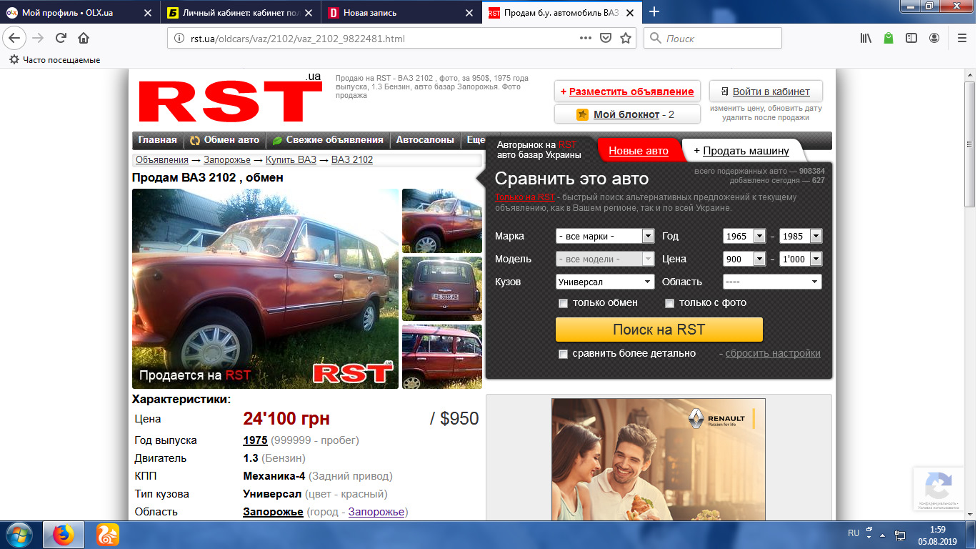
Task: Switch to the Новая запись browser tab
Action: pos(401,13)
